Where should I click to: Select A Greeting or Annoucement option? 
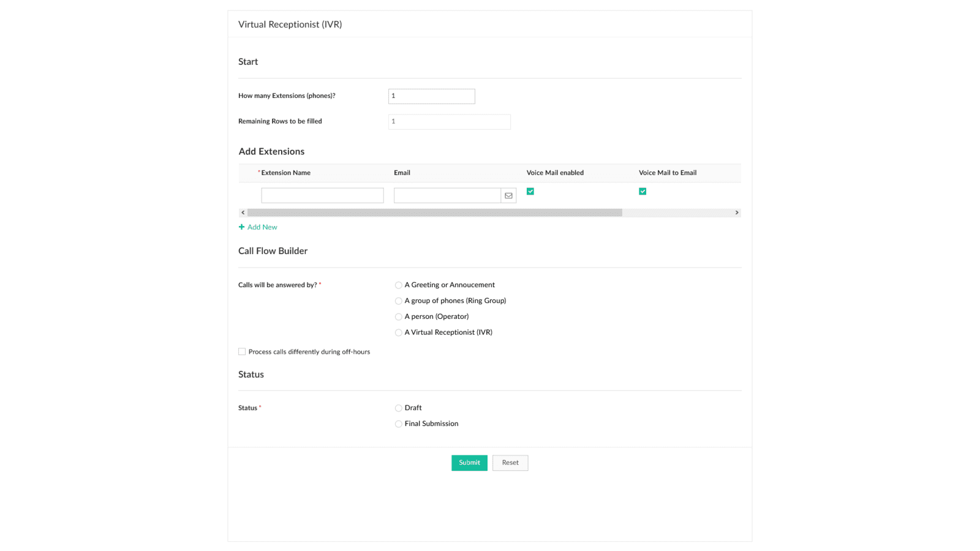[399, 285]
